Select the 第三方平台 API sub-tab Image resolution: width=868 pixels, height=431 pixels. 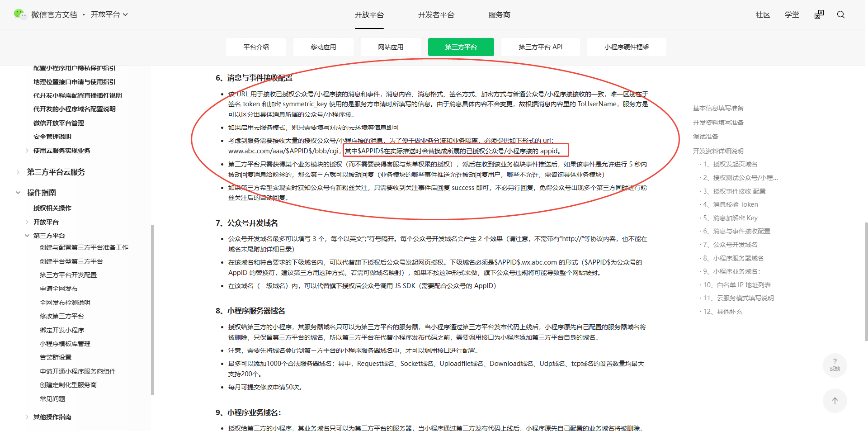pyautogui.click(x=541, y=47)
